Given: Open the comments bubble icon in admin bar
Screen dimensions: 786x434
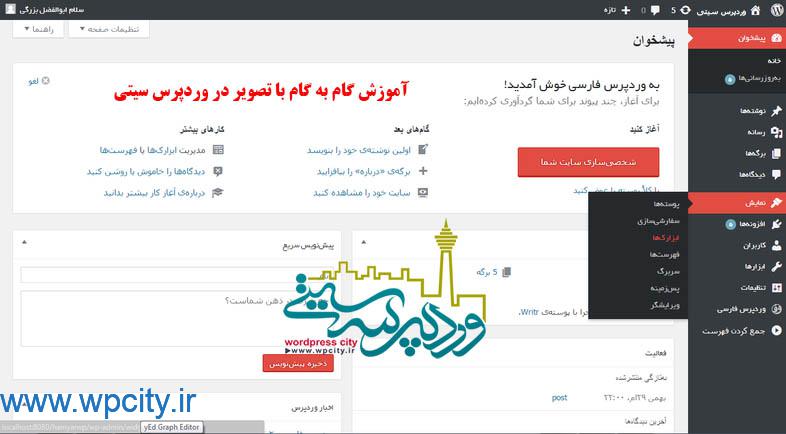Looking at the screenshot, I should click(655, 10).
